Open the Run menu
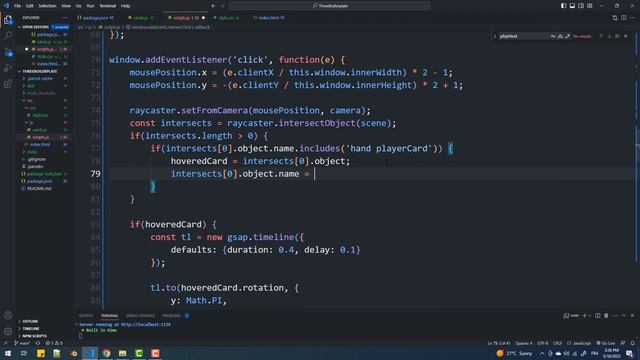640x360 pixels. click(90, 6)
